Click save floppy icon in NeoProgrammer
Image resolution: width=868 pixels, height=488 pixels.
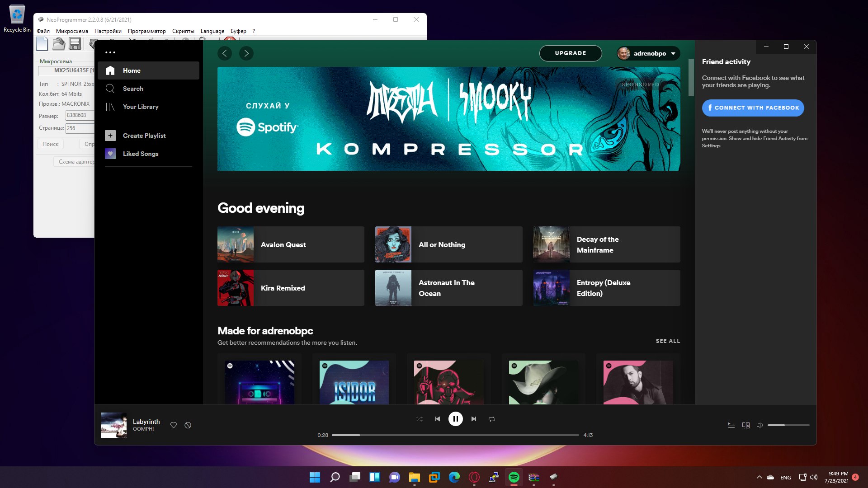pyautogui.click(x=75, y=44)
